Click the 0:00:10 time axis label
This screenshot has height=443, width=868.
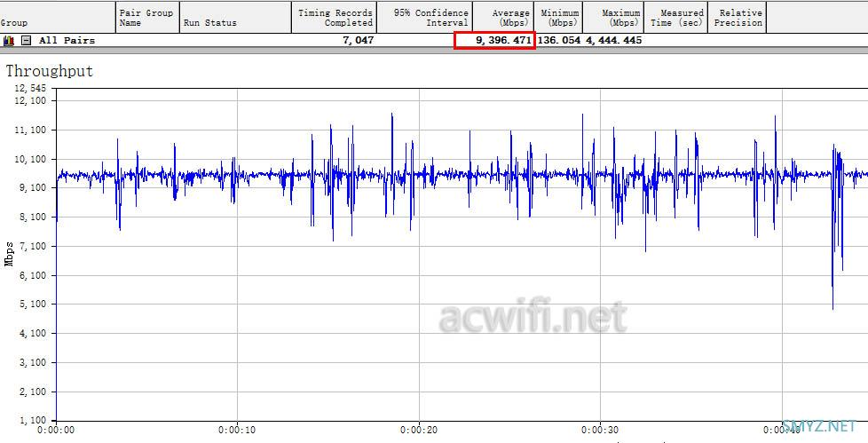click(237, 430)
